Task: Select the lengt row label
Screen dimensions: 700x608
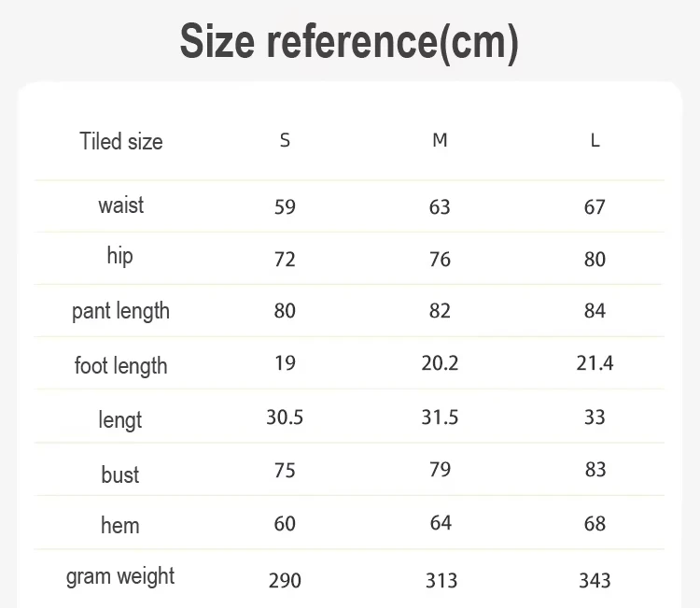Action: coord(119,420)
